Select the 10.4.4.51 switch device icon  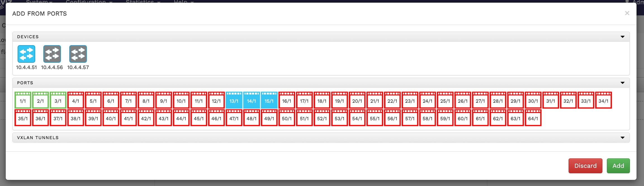(x=26, y=54)
